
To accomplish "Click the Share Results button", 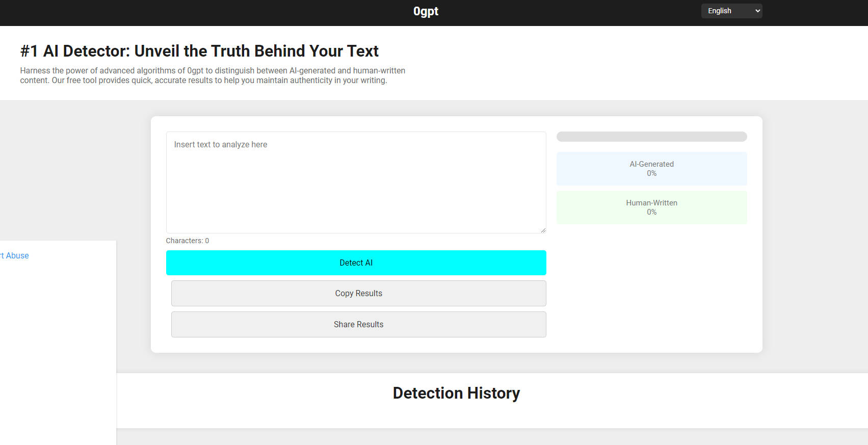I will [x=358, y=325].
